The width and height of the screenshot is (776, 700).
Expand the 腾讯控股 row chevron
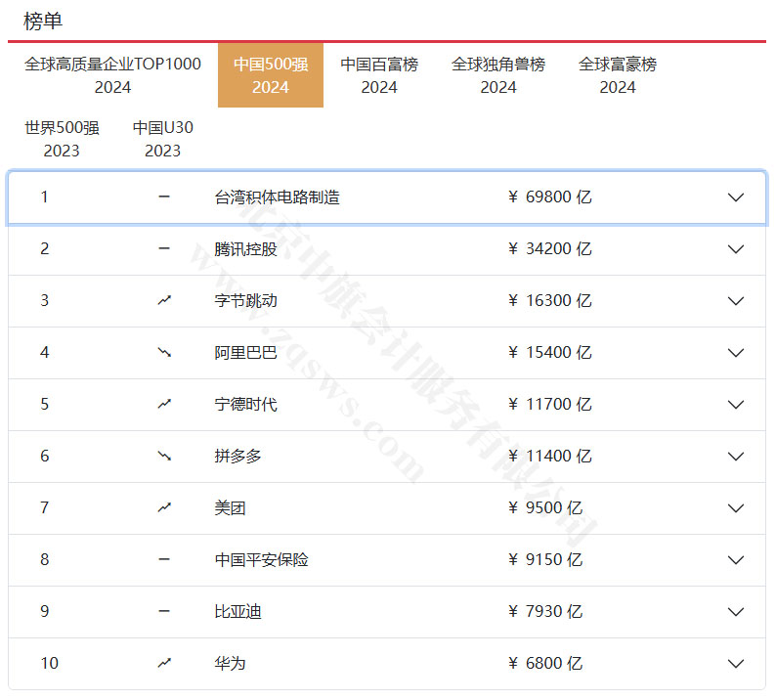[x=736, y=249]
